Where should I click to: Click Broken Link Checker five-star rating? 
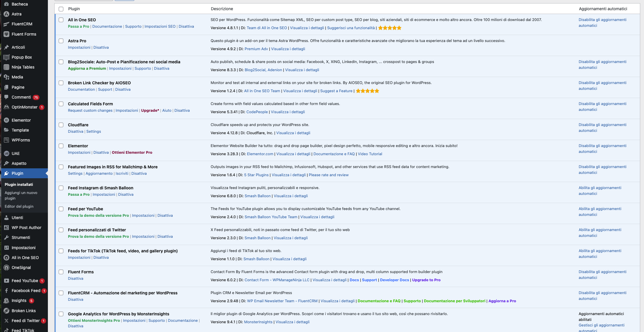click(368, 91)
